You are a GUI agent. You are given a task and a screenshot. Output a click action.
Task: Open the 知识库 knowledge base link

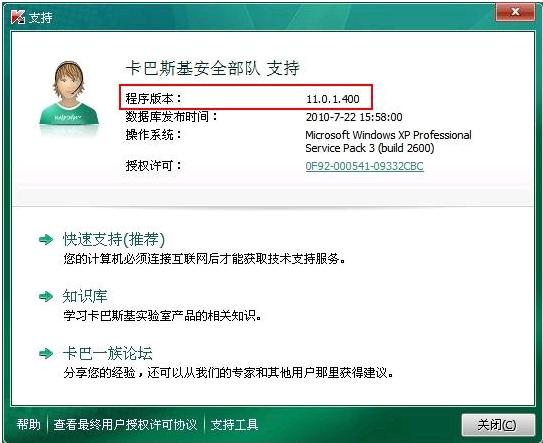point(85,296)
